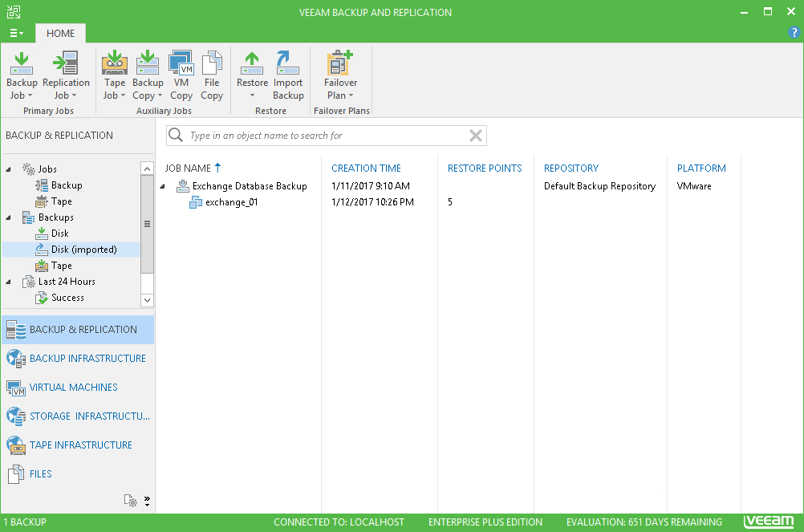Viewport: 804px width, 532px height.
Task: Collapse the Exchange Database Backup row
Action: [163, 186]
